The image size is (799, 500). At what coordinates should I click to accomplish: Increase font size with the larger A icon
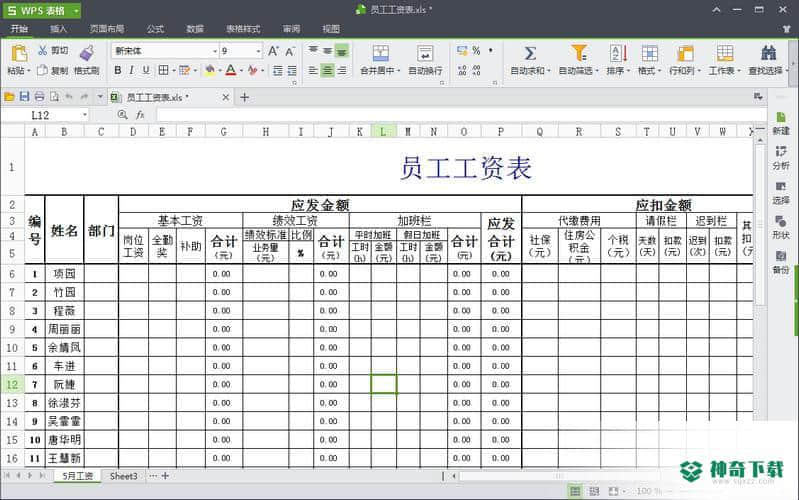click(x=273, y=51)
